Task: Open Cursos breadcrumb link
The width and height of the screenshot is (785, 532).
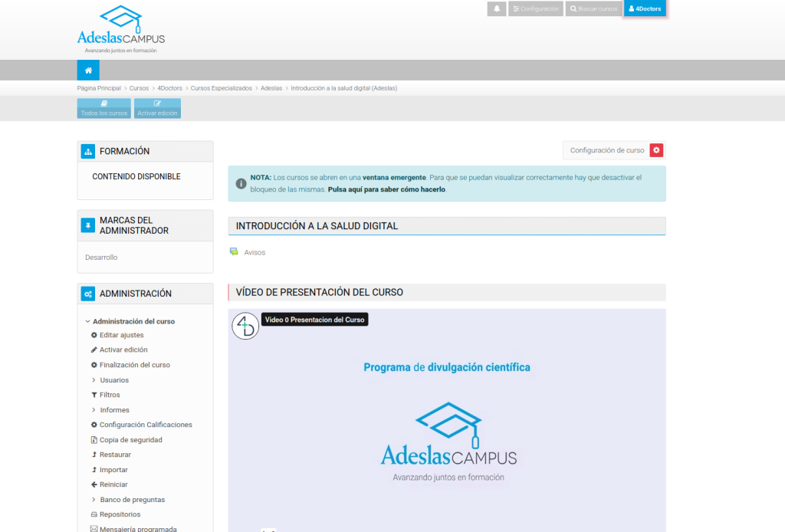Action: pos(139,88)
